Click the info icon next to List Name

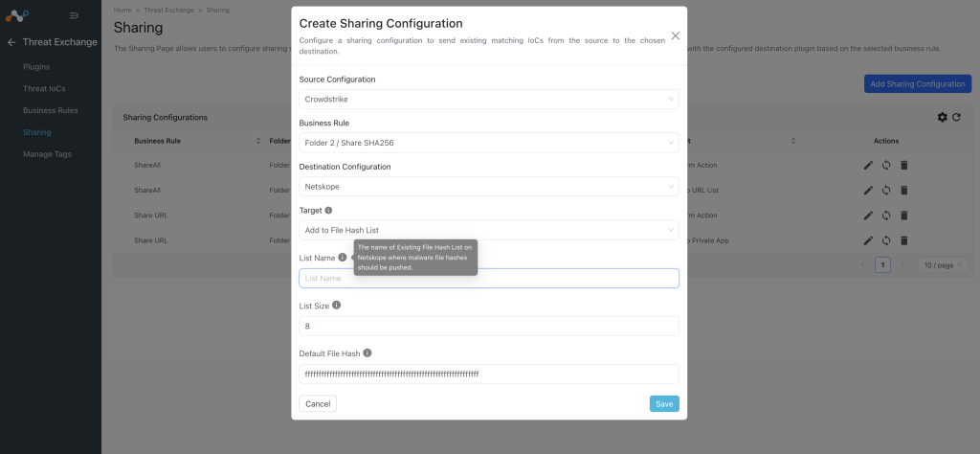(343, 257)
